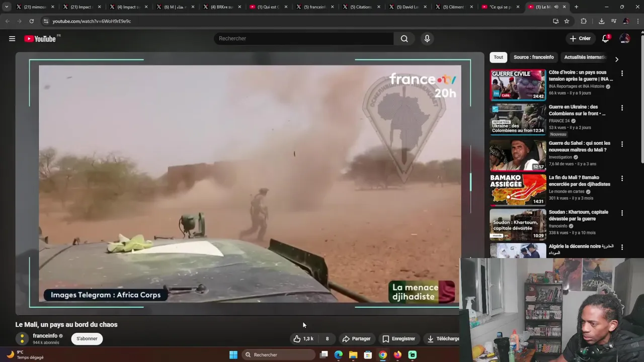Open Firefox from taskbar
This screenshot has width=644, height=362.
(x=397, y=355)
